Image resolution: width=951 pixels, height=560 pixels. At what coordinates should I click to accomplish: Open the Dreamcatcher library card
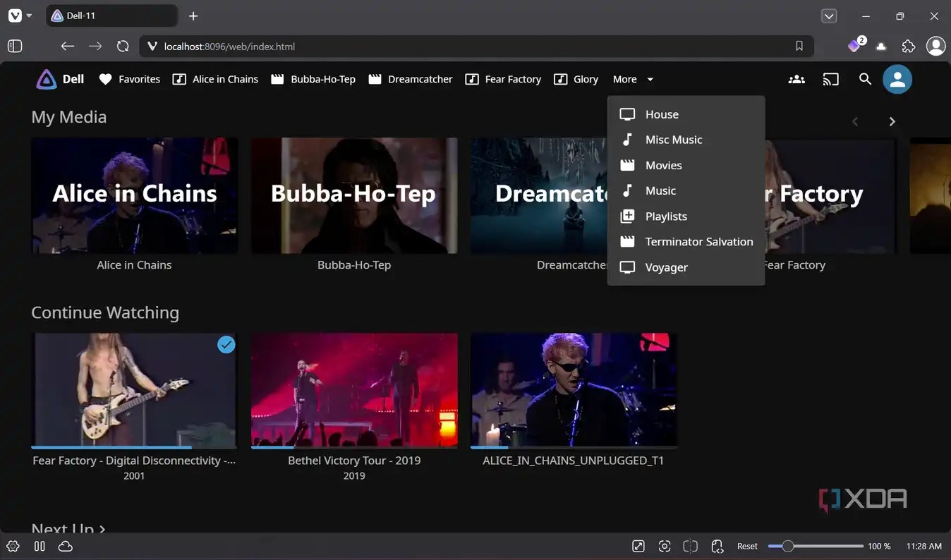[538, 195]
